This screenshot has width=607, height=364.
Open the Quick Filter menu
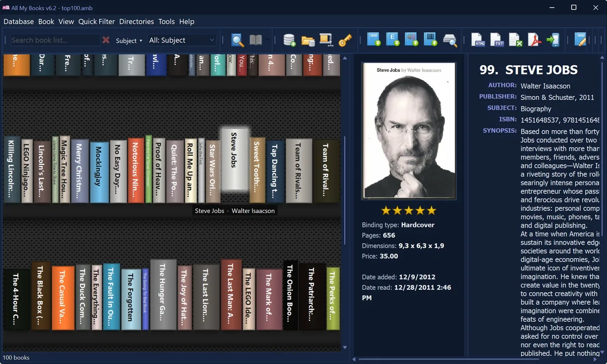[x=97, y=21]
